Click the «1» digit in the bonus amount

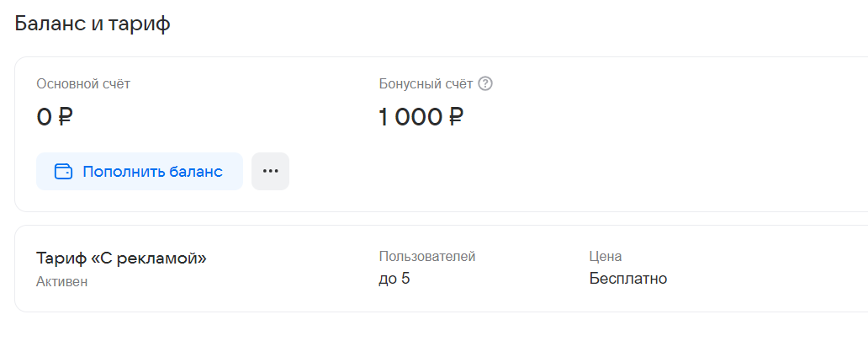tap(384, 117)
